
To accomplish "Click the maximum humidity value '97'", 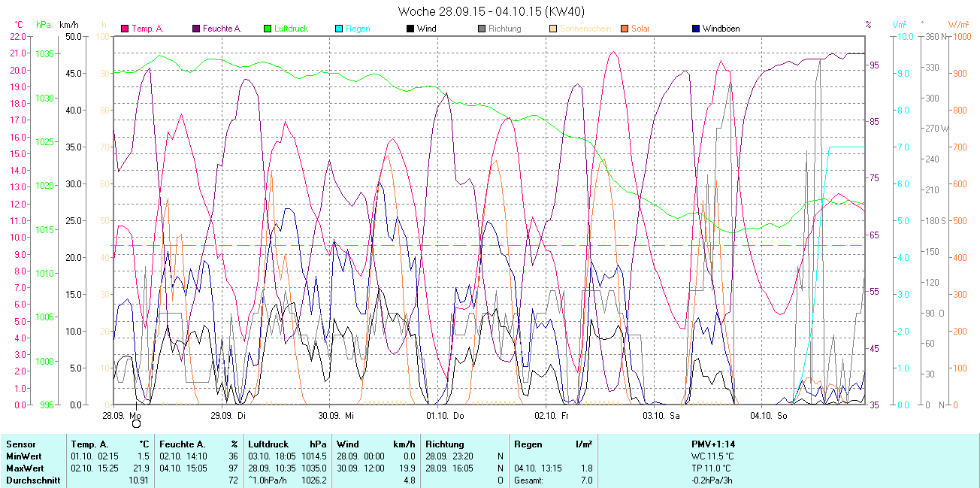I will coord(233,468).
